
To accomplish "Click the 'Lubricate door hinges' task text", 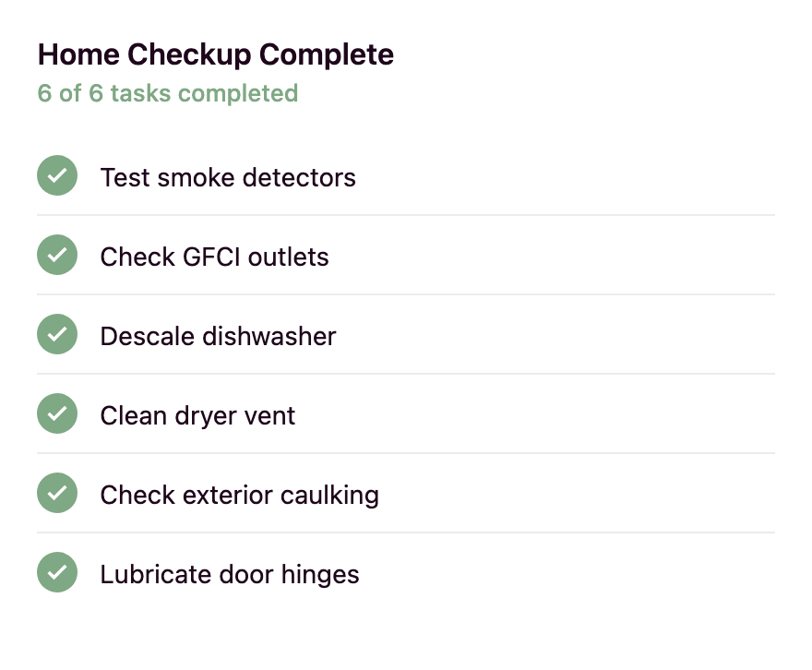I will [x=230, y=574].
